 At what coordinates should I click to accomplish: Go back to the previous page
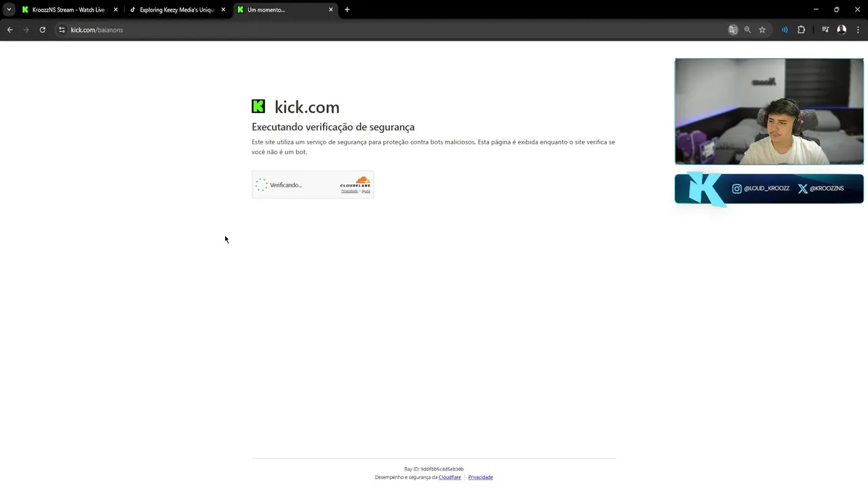[9, 30]
